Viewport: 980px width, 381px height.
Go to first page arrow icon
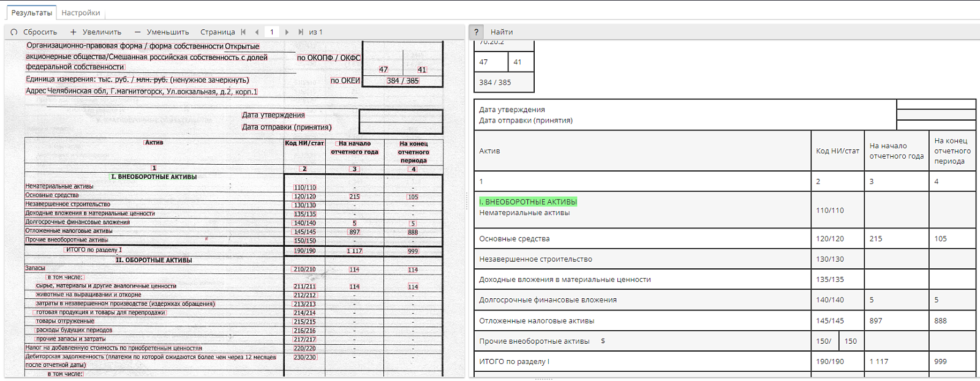[243, 32]
